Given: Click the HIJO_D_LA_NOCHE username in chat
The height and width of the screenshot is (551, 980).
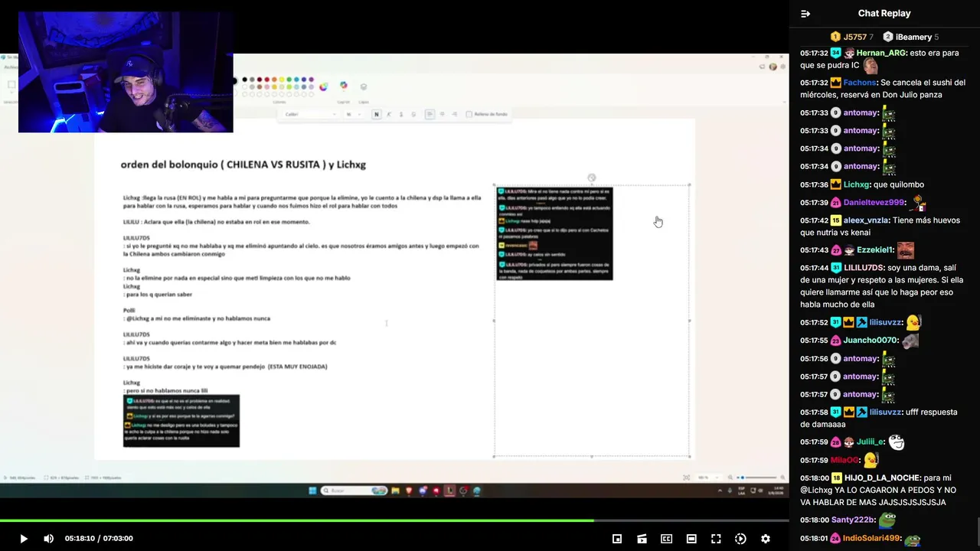Looking at the screenshot, I should point(882,478).
